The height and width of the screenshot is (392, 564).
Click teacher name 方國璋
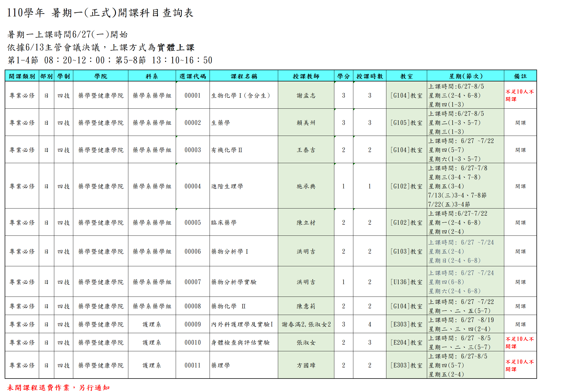[306, 365]
